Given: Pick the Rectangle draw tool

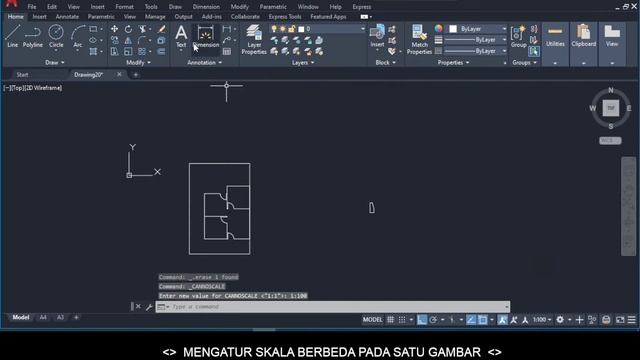Looking at the screenshot, I should [x=93, y=29].
